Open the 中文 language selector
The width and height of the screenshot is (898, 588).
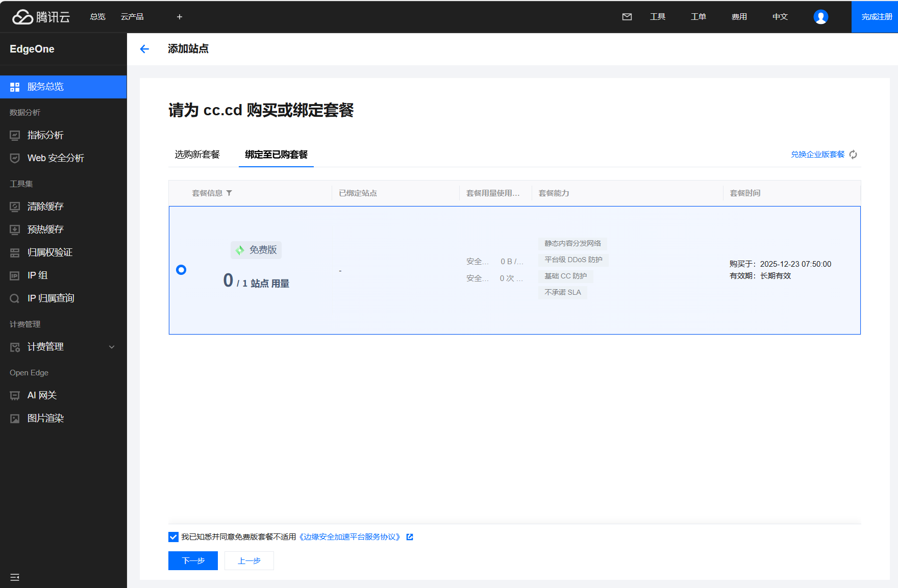click(x=780, y=17)
